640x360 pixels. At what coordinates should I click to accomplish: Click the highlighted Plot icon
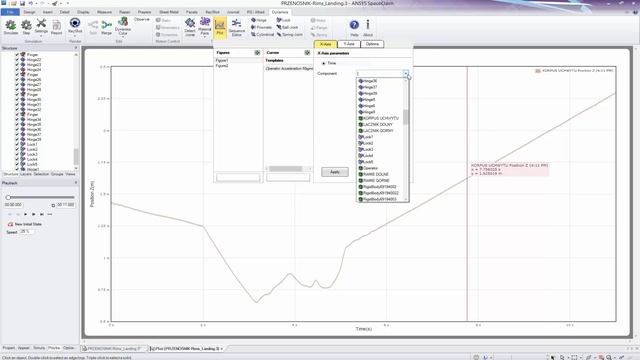pos(220,27)
